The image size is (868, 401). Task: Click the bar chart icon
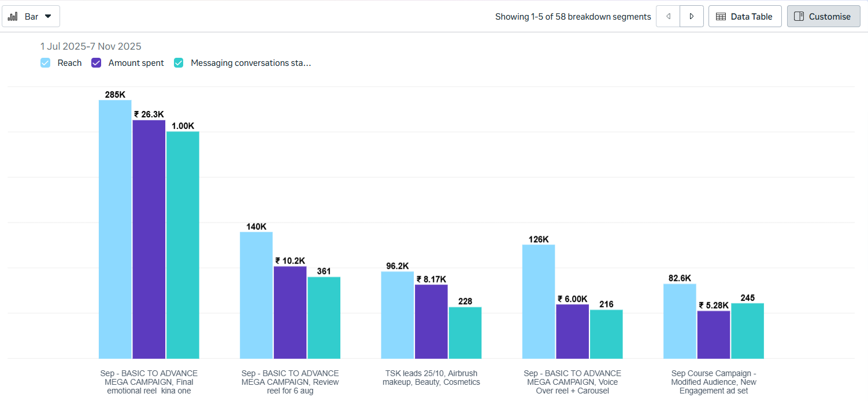click(13, 16)
